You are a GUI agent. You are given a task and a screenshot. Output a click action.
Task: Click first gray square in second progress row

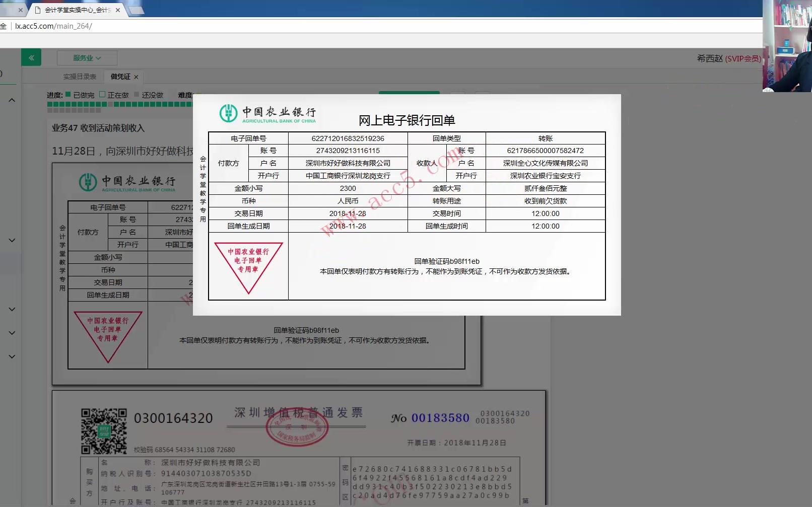point(50,110)
